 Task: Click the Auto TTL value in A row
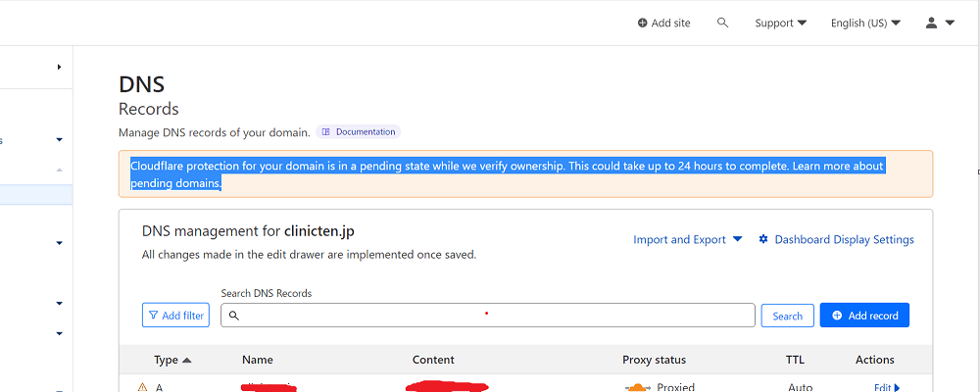pos(800,388)
